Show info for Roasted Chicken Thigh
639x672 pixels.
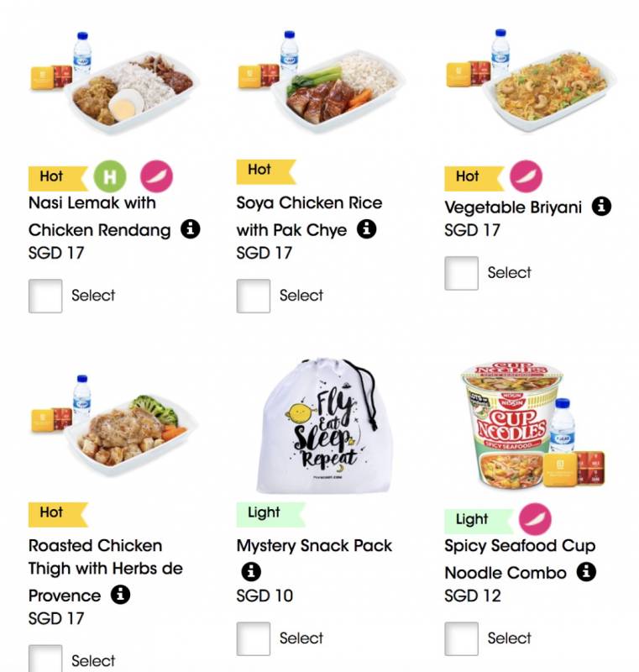[x=121, y=595]
